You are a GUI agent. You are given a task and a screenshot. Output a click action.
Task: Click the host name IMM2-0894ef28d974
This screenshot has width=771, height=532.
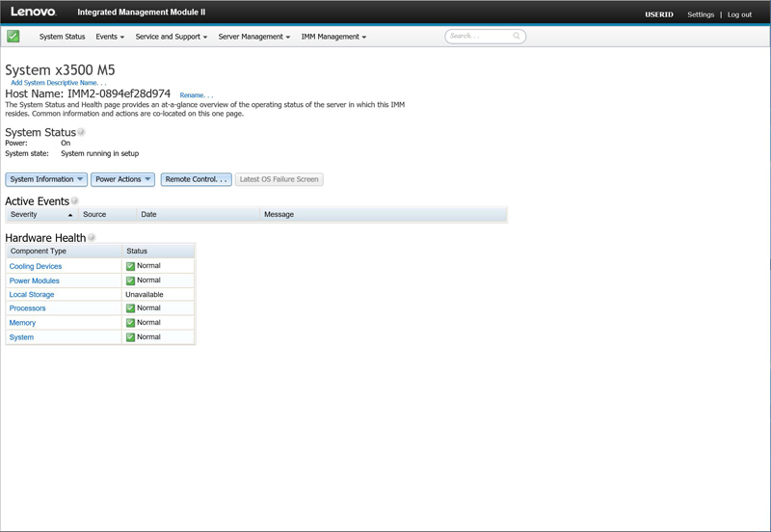119,93
